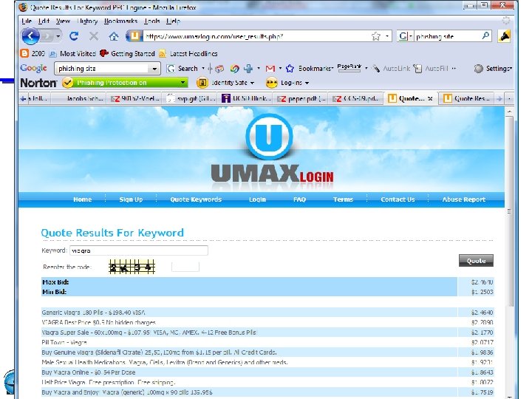This screenshot has height=399, width=532.
Task: Click the rightmost toolbar icon beside search box
Action: click(x=504, y=36)
